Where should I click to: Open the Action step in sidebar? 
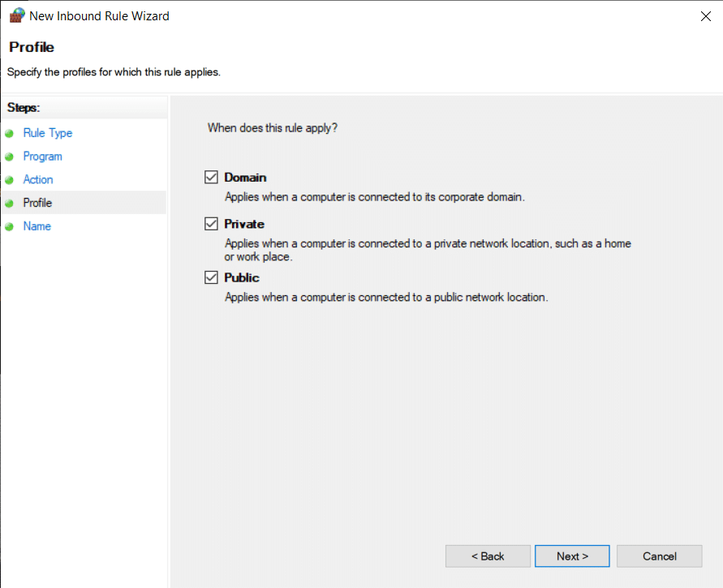pos(38,180)
